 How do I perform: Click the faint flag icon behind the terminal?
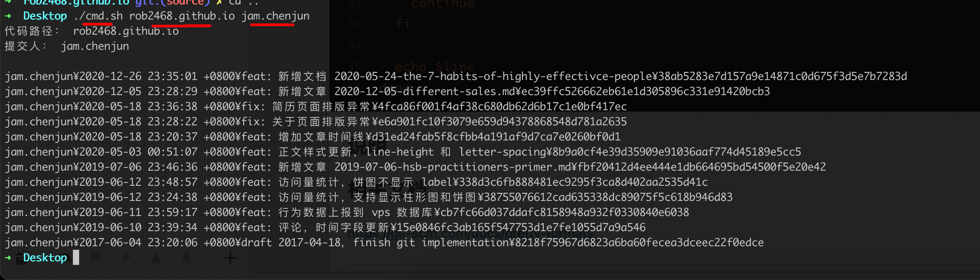tap(96, 257)
